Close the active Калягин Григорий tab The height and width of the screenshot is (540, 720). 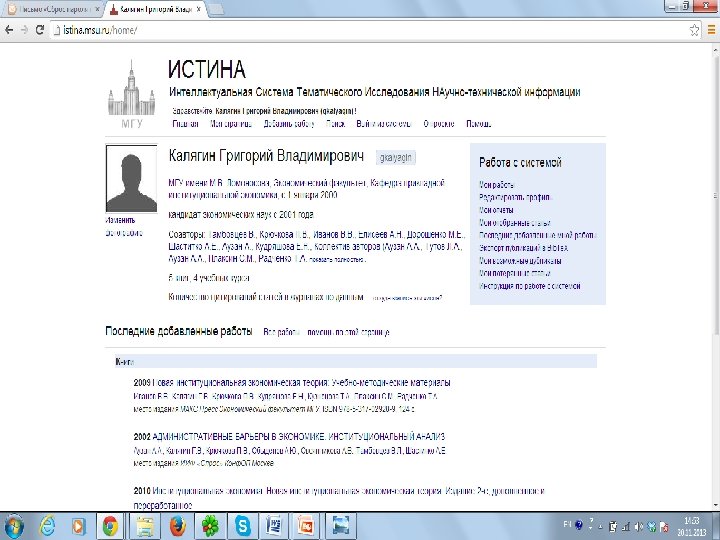(198, 9)
